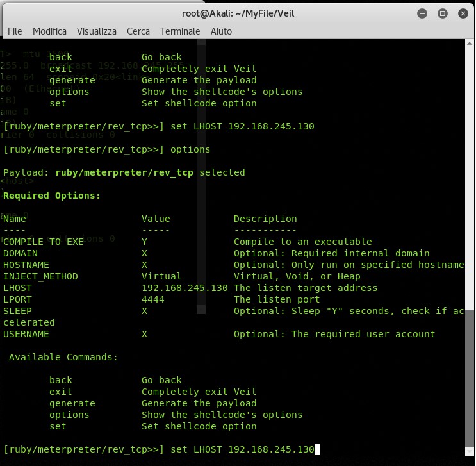Click the INJECT_METHOD value Virtual
This screenshot has width=476, height=466.
coord(161,276)
